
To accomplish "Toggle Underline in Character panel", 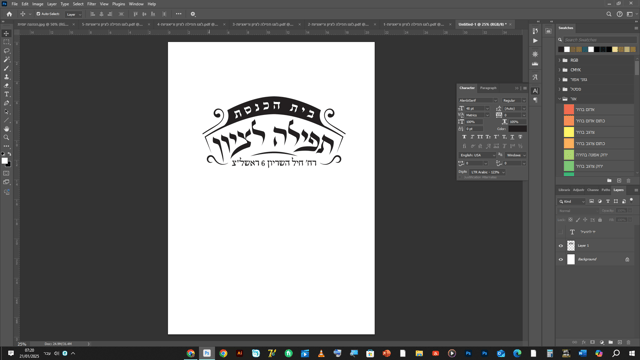I will click(512, 137).
